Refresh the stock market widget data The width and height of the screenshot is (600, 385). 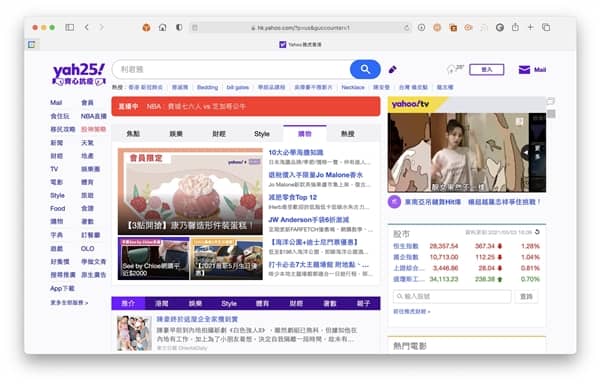tap(537, 232)
